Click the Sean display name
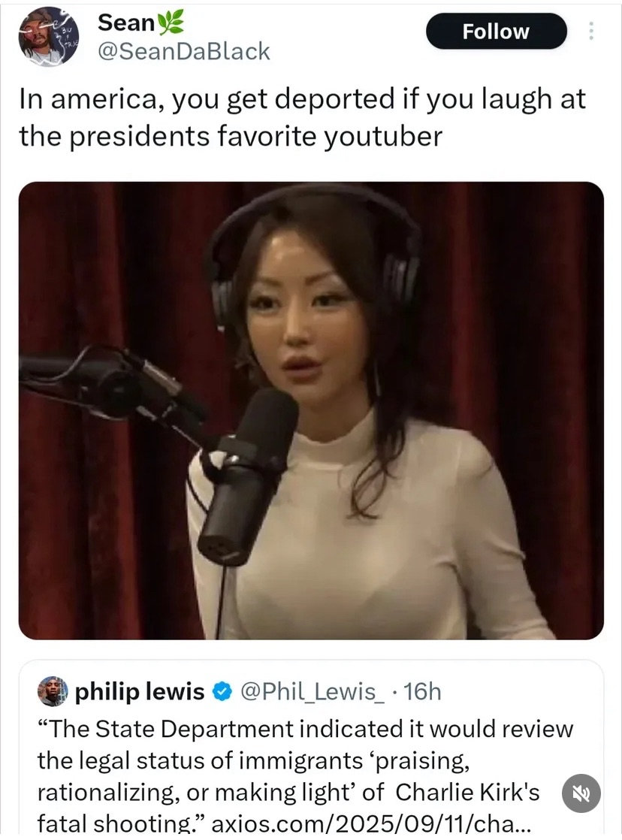Screen dimensions: 622x840 (126, 23)
